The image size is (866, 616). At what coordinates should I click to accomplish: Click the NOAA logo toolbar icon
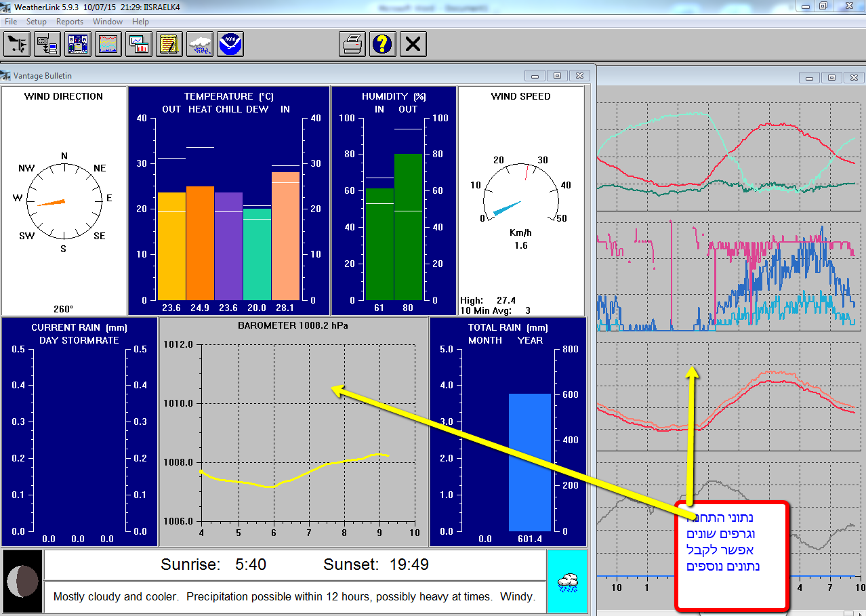(230, 45)
